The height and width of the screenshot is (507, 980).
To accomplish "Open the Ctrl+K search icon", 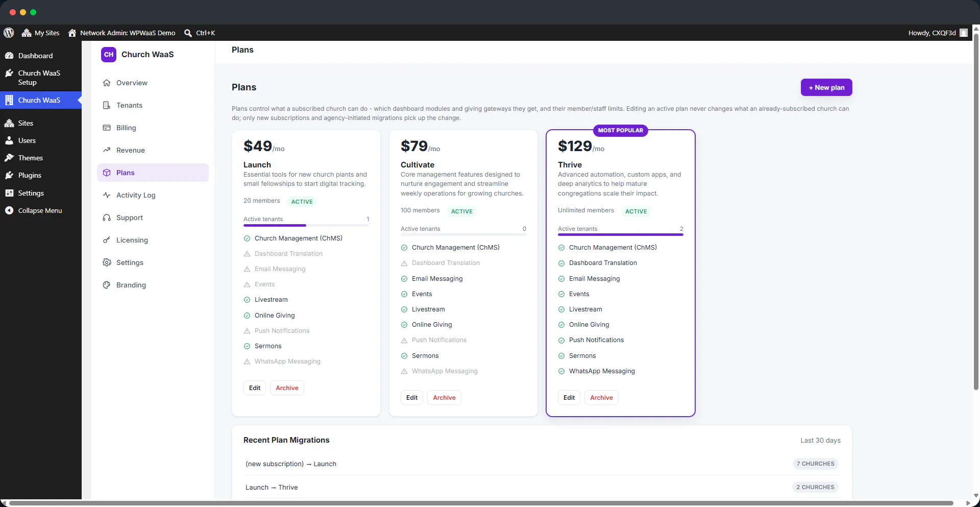I will pos(188,33).
